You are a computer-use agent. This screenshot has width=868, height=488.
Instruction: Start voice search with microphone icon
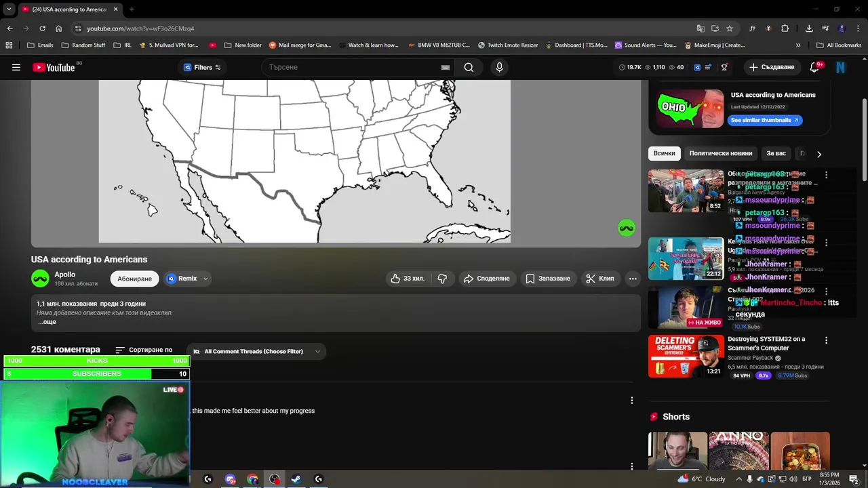[x=499, y=67]
